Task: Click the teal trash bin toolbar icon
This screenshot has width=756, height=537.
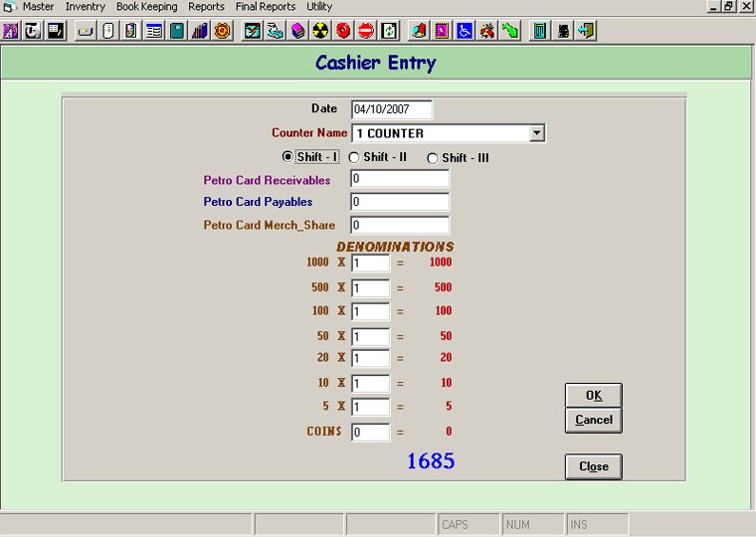Action: click(540, 31)
